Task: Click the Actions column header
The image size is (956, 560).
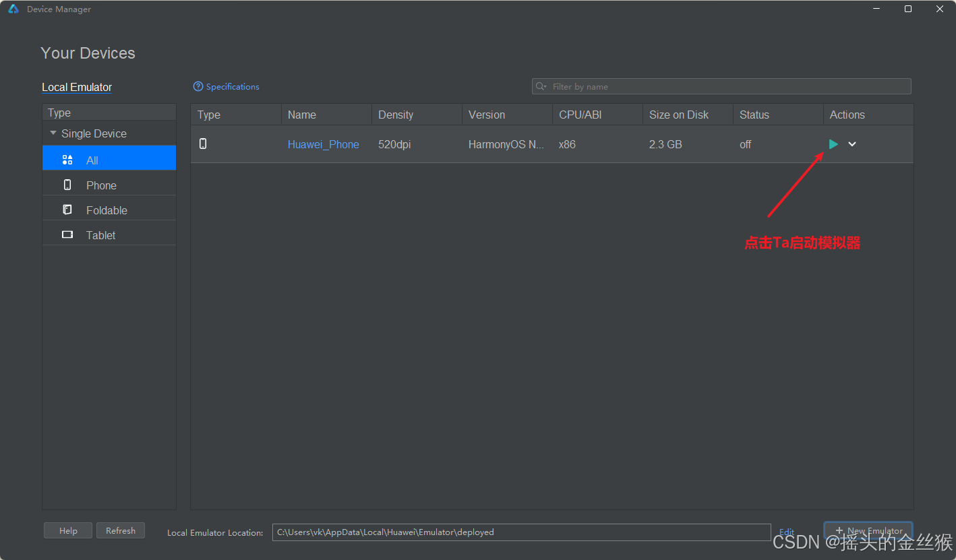Action: (868, 115)
